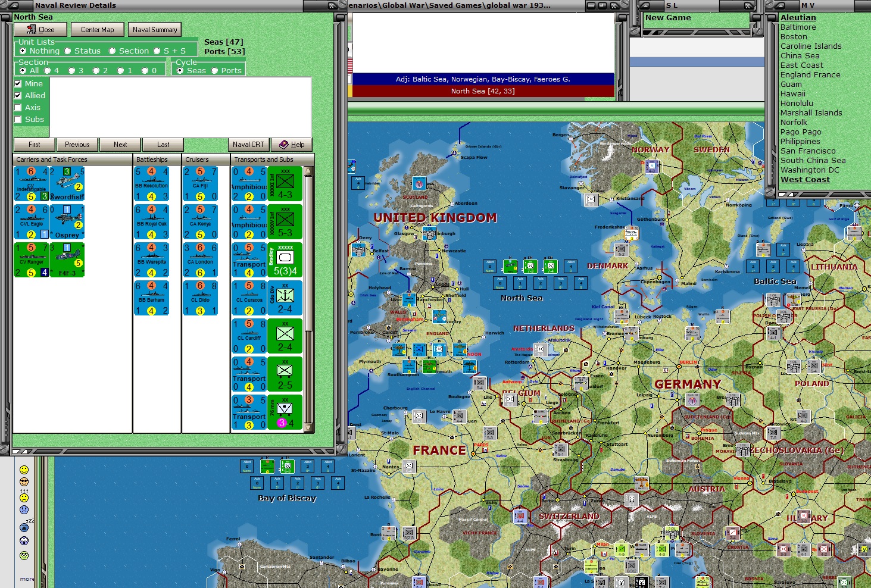Select the Transport counter carrying Bradley HQ
This screenshot has width=871, height=588.
[249, 260]
